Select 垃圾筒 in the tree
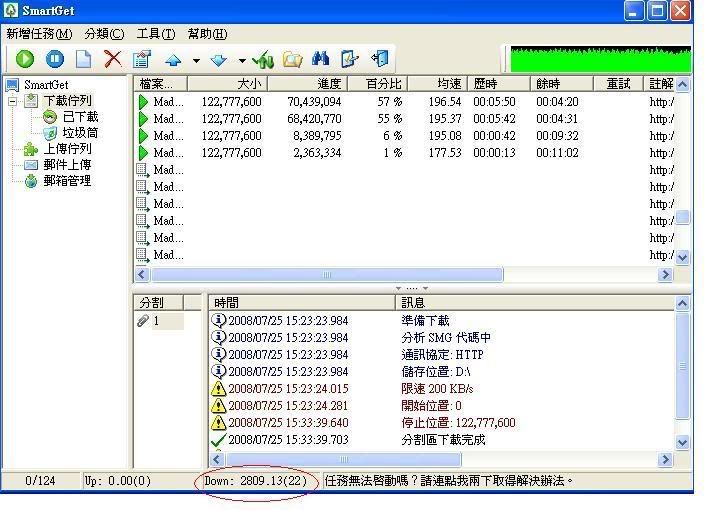The height and width of the screenshot is (510, 704). (x=80, y=133)
